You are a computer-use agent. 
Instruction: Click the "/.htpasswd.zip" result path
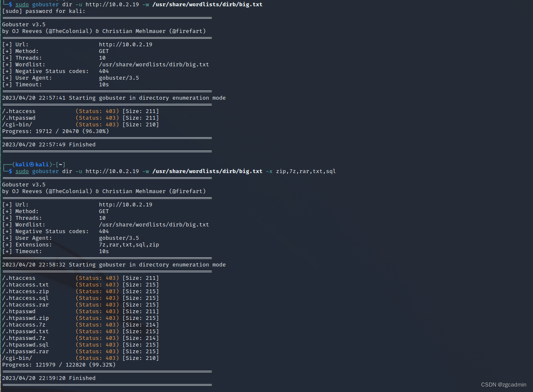pyautogui.click(x=25, y=318)
